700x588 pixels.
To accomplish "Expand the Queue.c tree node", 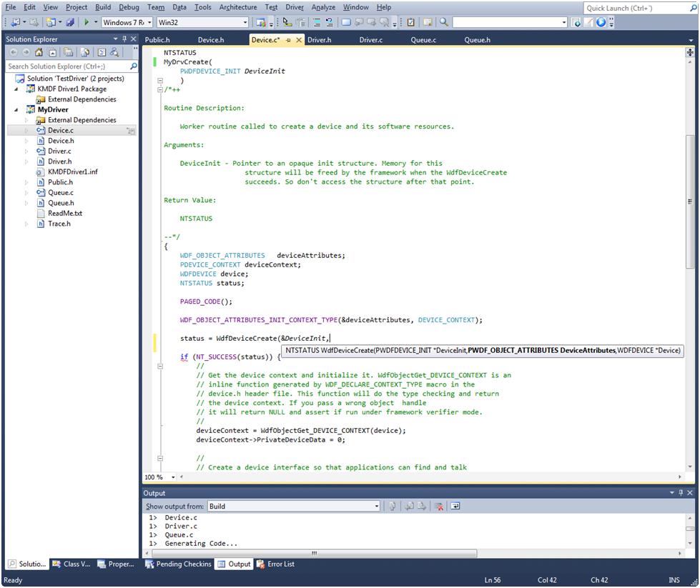I will [27, 193].
